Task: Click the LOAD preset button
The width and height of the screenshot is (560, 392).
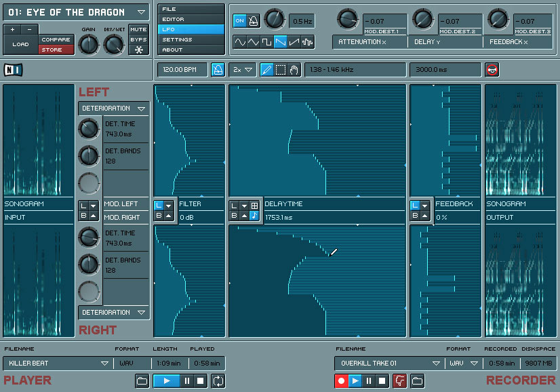Action: click(x=20, y=44)
